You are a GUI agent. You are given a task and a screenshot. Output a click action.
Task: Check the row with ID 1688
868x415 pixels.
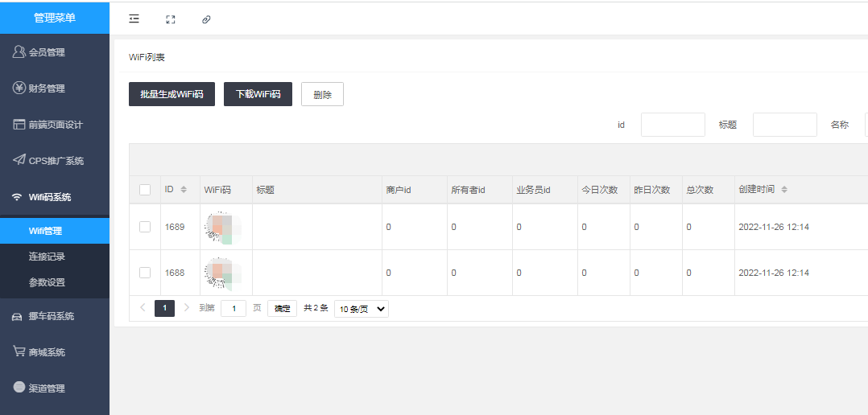pos(145,273)
